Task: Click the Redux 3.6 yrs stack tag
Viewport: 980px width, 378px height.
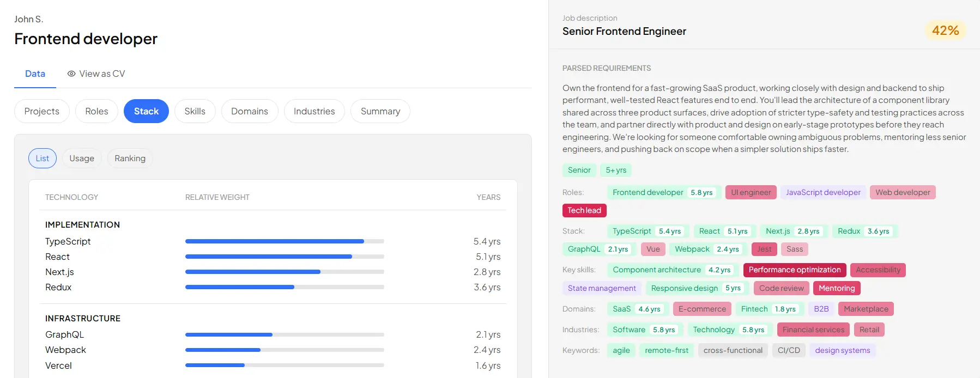Action: pos(865,231)
